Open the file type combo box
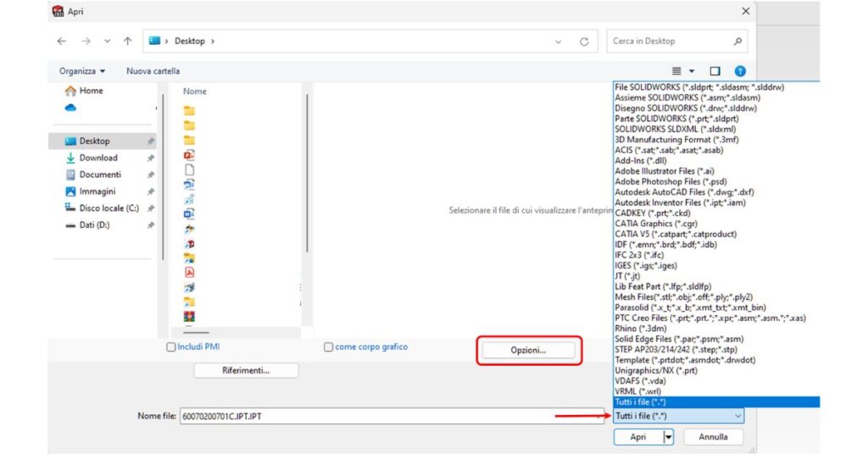This screenshot has width=868, height=454. (x=678, y=416)
